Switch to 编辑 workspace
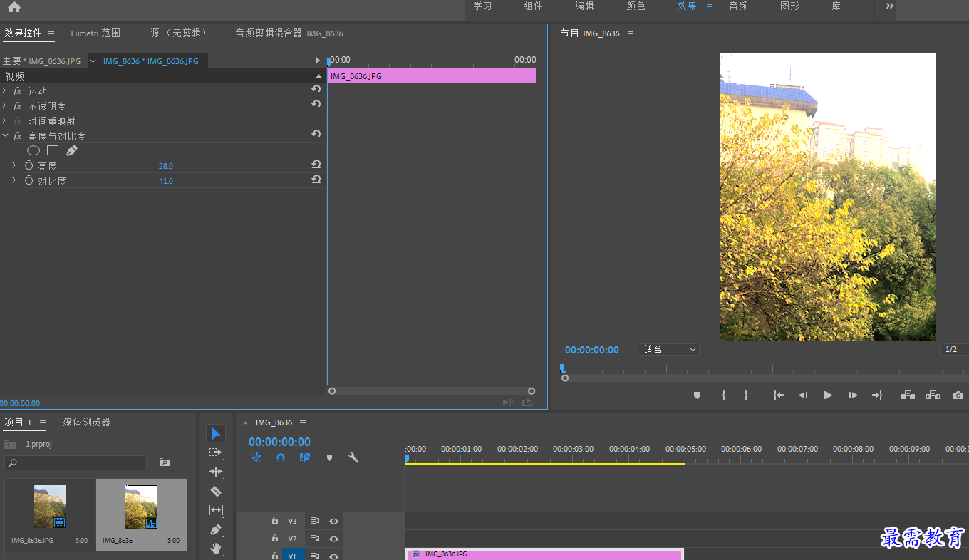 (x=584, y=6)
